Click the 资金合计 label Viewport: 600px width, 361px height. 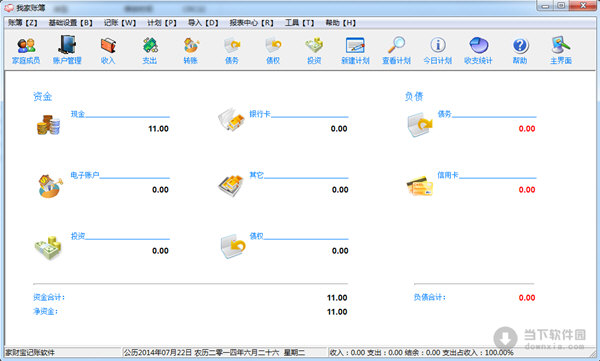click(49, 297)
